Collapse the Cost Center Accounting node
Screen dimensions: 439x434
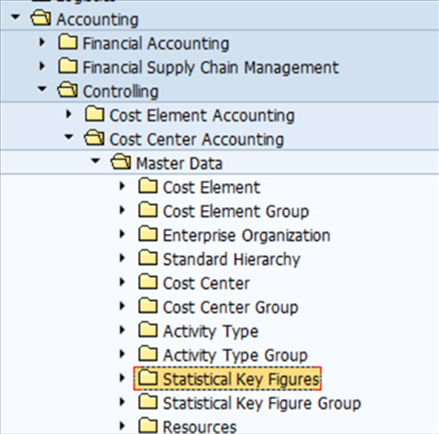(x=69, y=137)
